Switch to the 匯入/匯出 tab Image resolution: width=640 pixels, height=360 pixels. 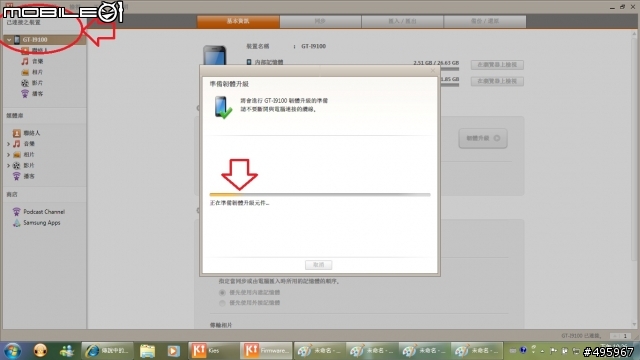(x=402, y=21)
